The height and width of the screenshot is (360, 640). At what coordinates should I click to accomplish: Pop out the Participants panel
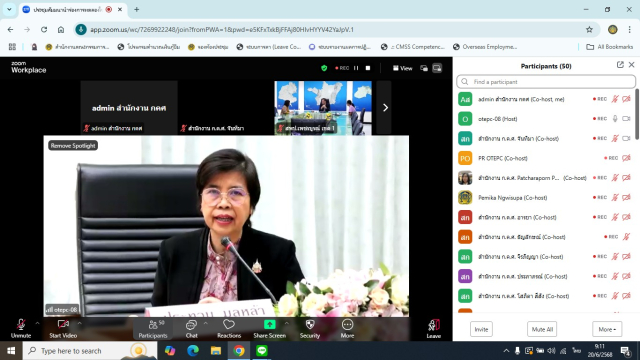click(620, 65)
